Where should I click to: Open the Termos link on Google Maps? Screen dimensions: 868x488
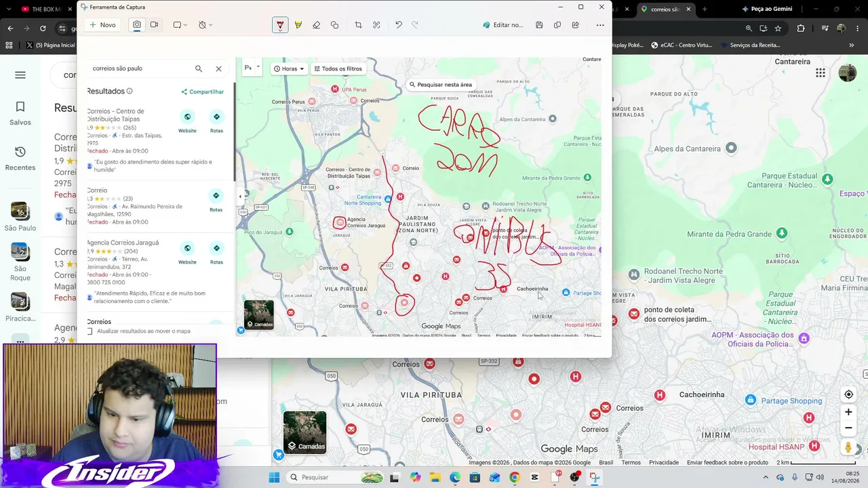[631, 463]
